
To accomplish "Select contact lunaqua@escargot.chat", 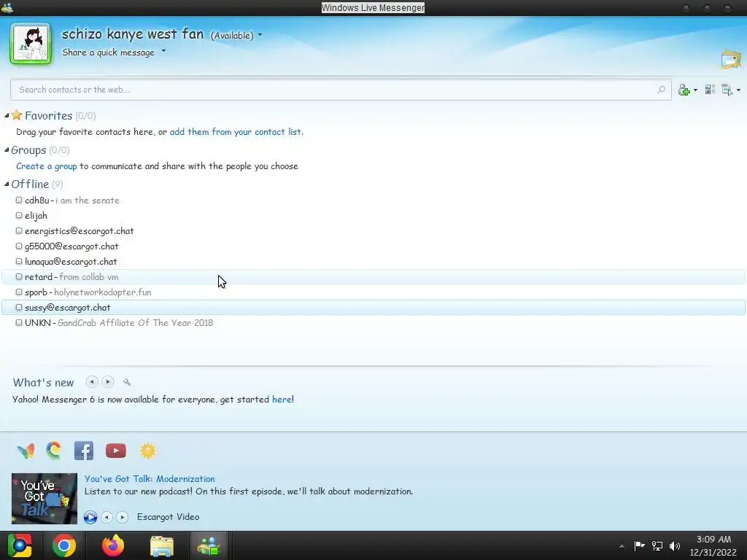I will (x=373, y=262).
